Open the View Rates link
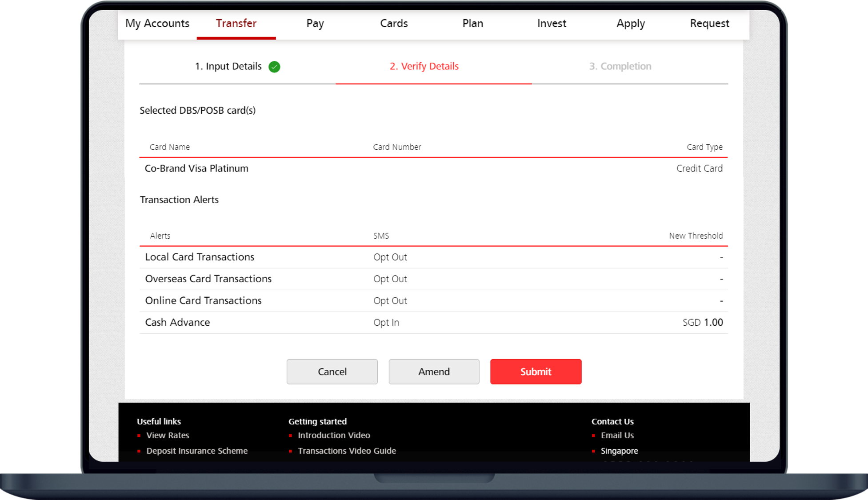The width and height of the screenshot is (868, 500). coord(168,436)
